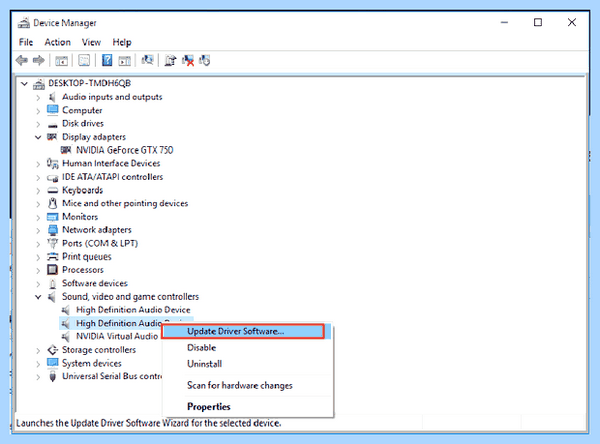Click the drive icon beside Disk drives
This screenshot has height=444, width=600.
52,124
